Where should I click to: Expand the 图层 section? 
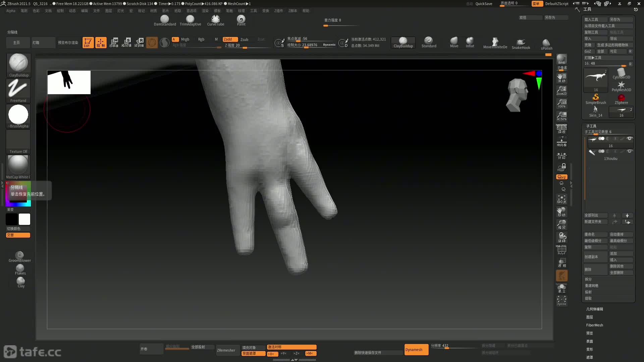590,317
